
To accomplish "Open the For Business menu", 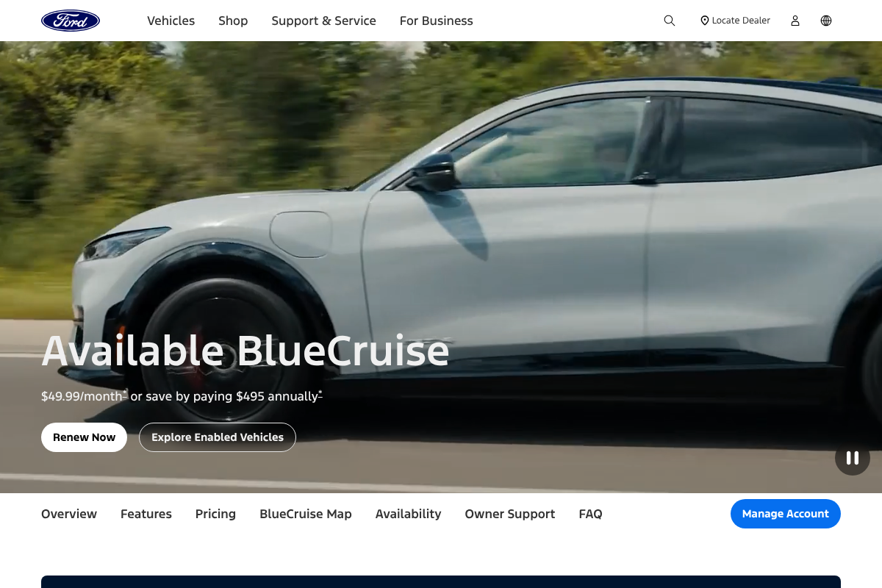I will (437, 21).
